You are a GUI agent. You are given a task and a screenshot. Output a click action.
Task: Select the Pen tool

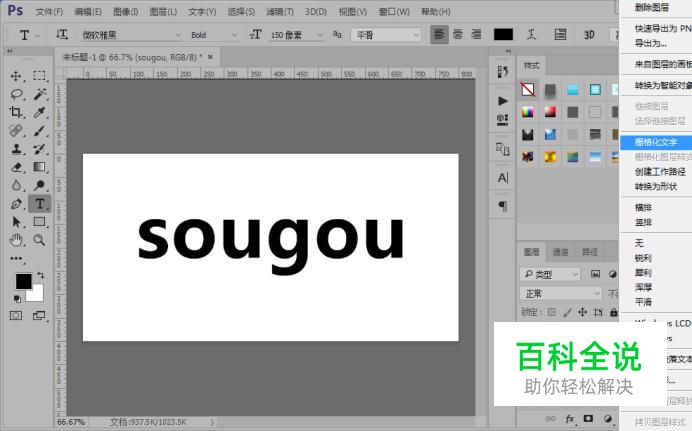point(16,204)
